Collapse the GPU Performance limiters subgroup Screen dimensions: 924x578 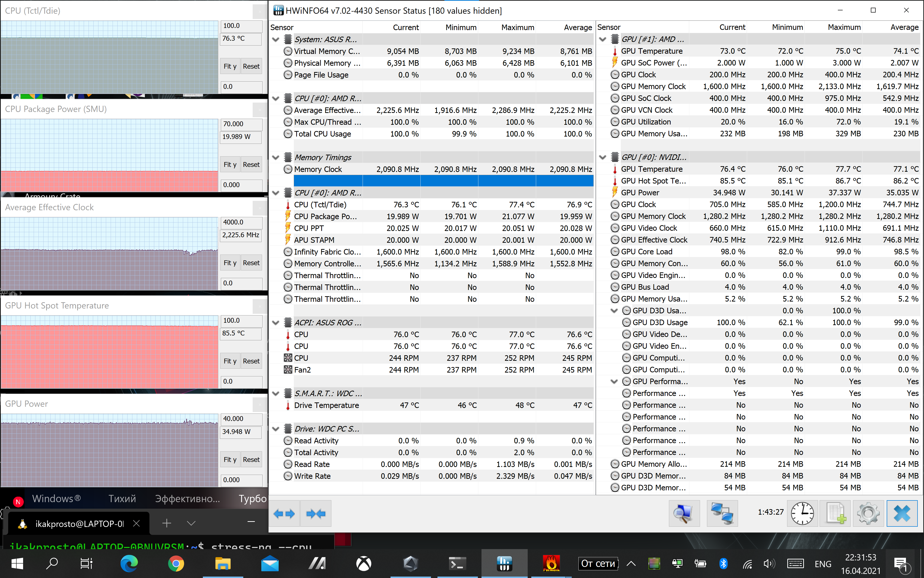pos(614,381)
